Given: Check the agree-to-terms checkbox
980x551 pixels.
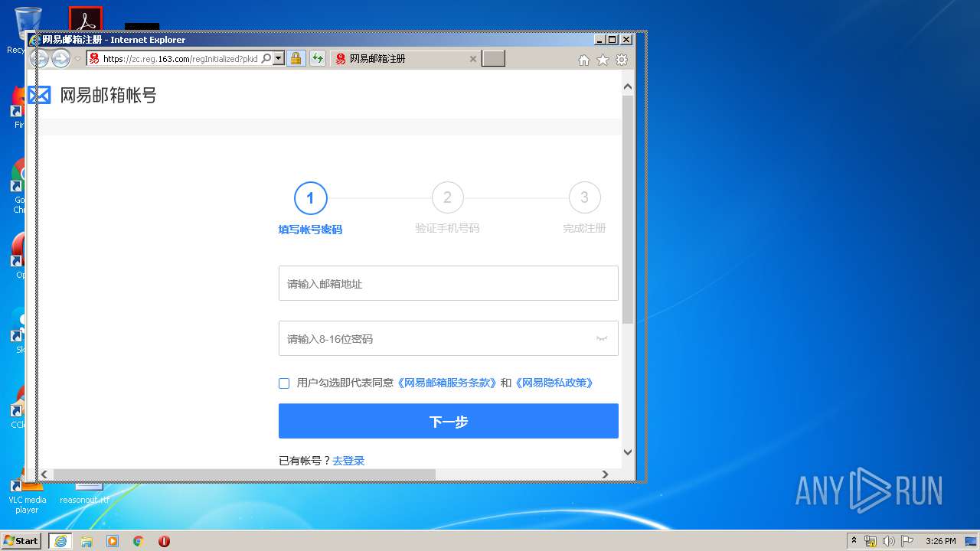Looking at the screenshot, I should pyautogui.click(x=284, y=383).
